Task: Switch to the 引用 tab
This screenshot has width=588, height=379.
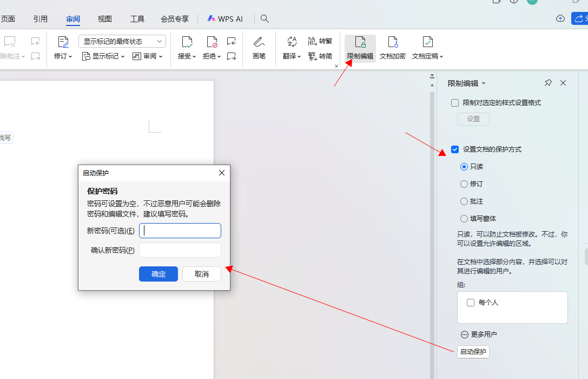Action: (41, 19)
